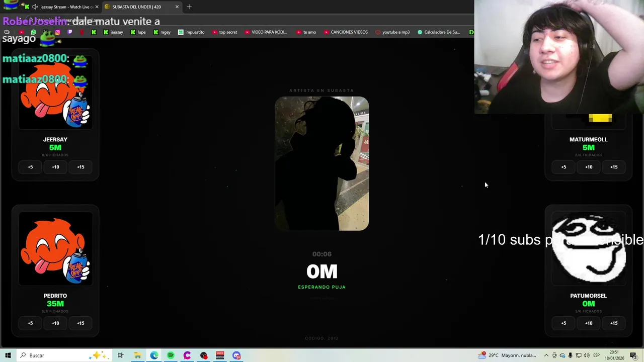644x362 pixels.
Task: Click MATURMEOLL's 5M budget value
Action: point(589,147)
